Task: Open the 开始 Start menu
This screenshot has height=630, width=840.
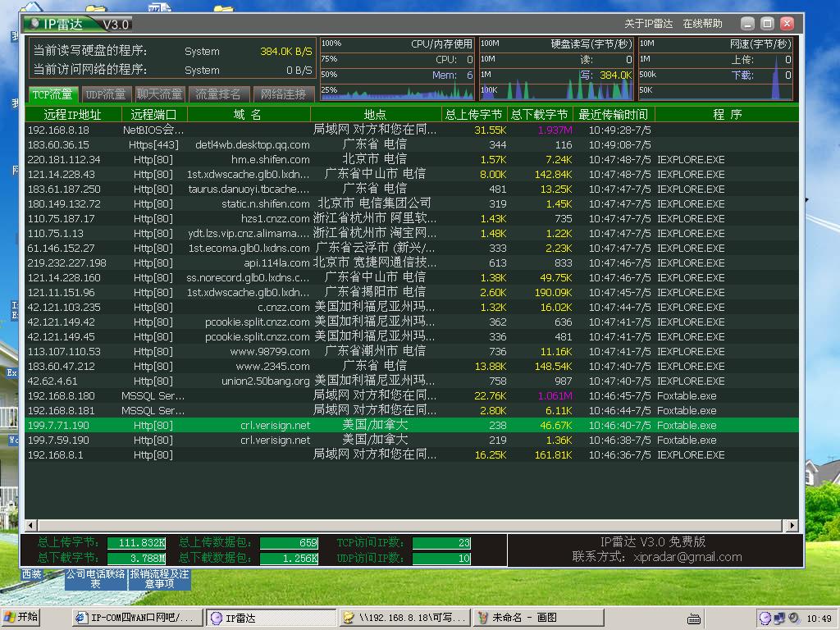Action: [21, 618]
